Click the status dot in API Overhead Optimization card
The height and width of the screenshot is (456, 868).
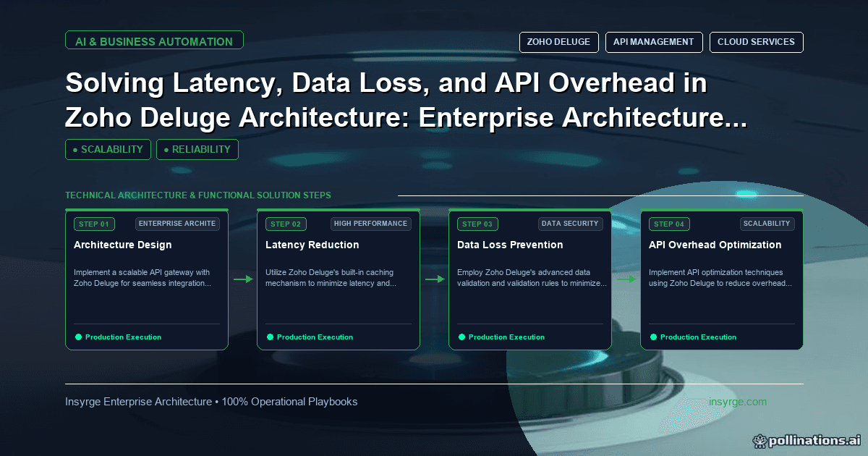[x=653, y=337]
